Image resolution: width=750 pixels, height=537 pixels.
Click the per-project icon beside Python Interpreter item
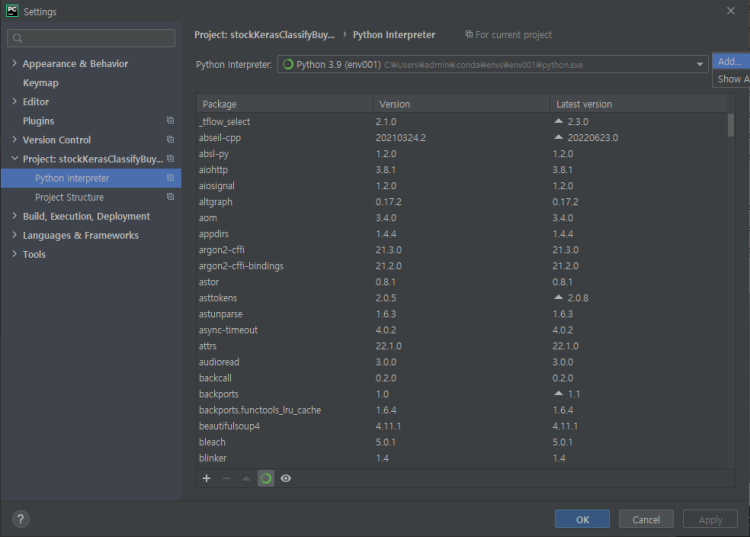(x=170, y=178)
